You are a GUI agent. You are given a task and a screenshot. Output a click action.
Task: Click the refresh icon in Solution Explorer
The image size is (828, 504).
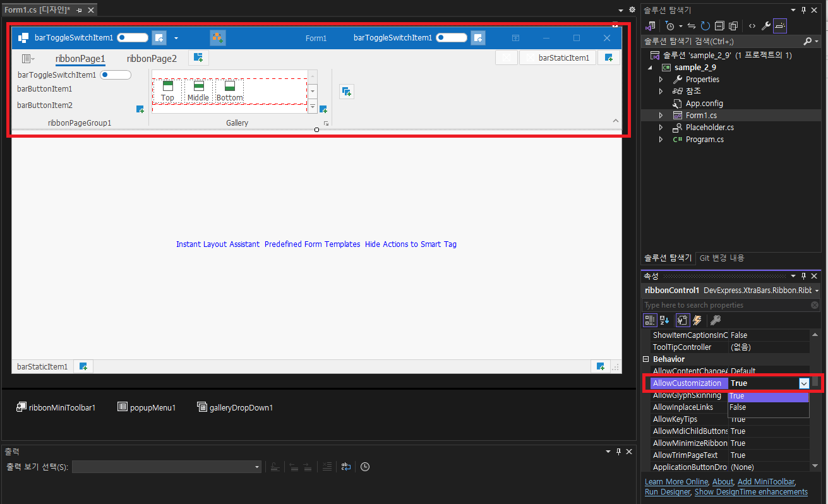[x=705, y=26]
